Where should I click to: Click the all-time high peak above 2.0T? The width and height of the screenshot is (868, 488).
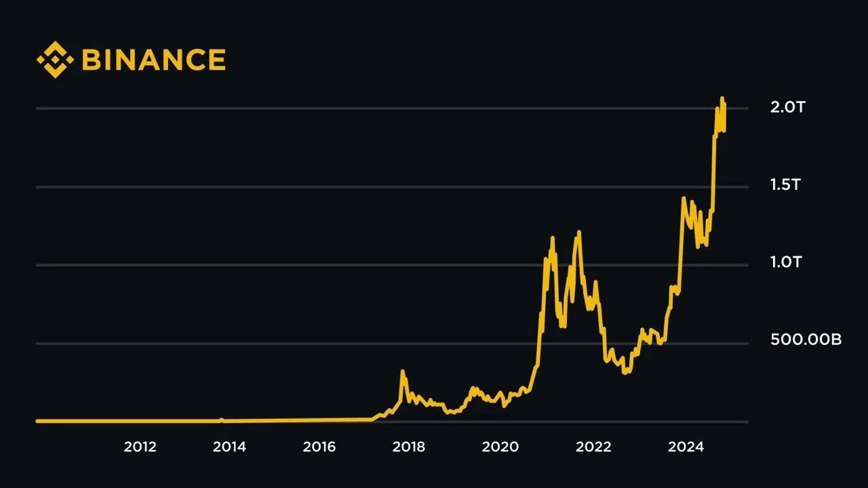(722, 99)
